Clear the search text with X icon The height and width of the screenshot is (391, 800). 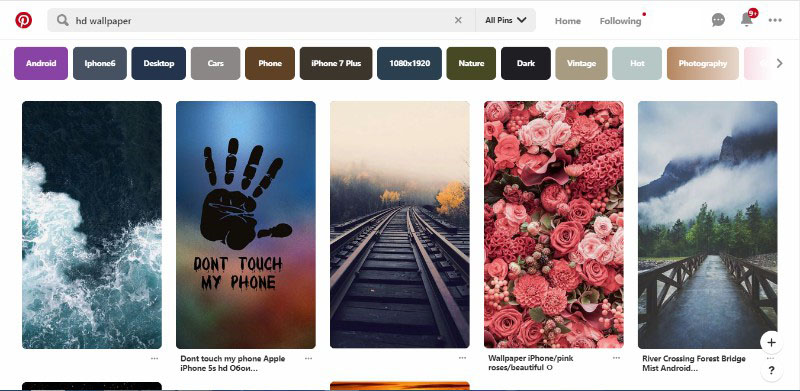click(458, 20)
